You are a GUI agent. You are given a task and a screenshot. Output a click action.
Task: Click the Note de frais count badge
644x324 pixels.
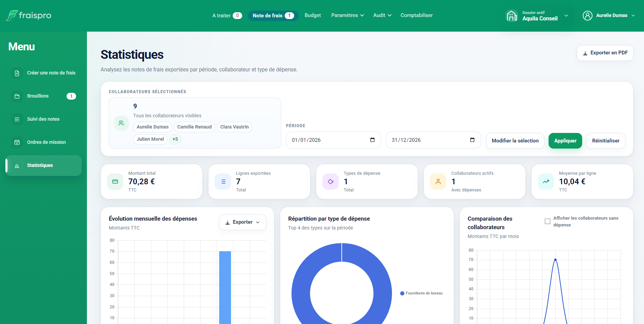pyautogui.click(x=289, y=16)
